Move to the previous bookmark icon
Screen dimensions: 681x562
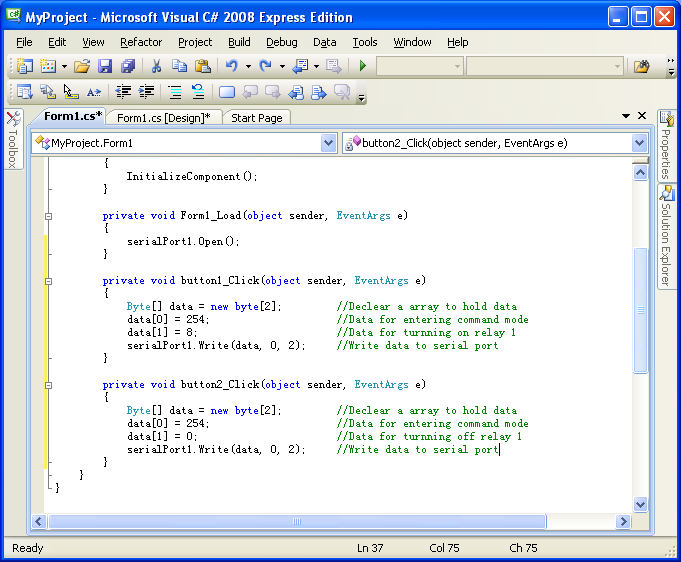[x=250, y=92]
